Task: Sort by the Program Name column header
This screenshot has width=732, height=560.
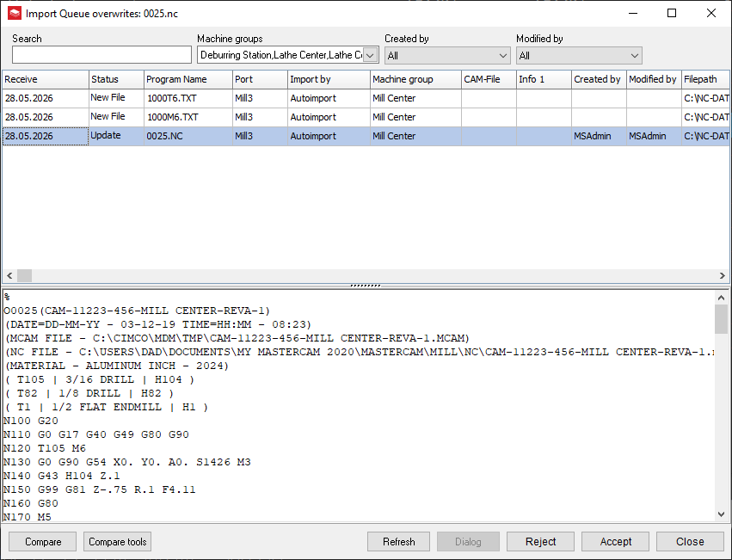Action: 188,79
